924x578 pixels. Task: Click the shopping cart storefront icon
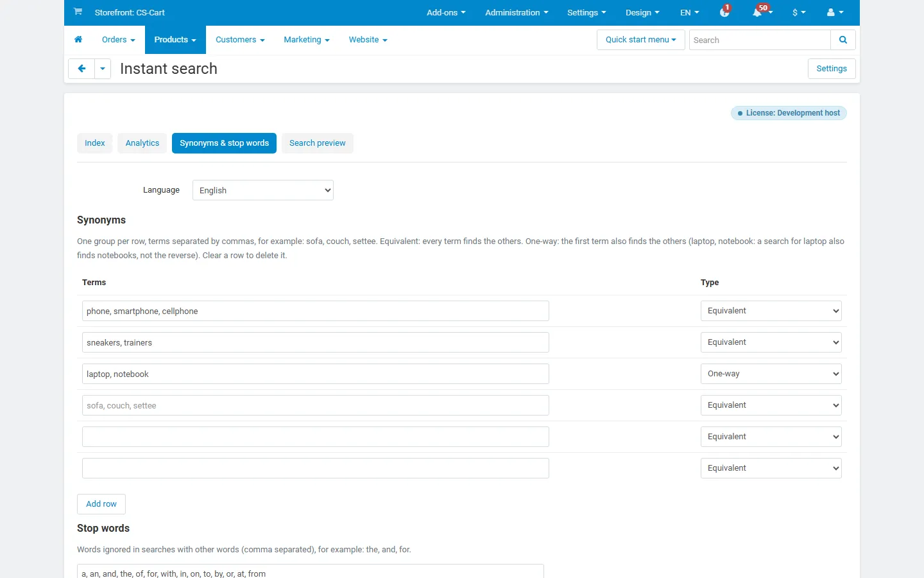(78, 12)
